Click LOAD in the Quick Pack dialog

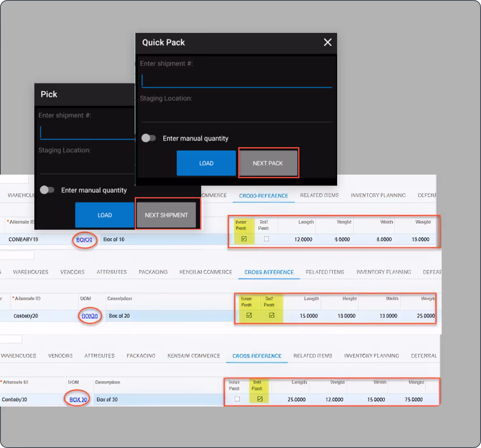click(x=206, y=163)
